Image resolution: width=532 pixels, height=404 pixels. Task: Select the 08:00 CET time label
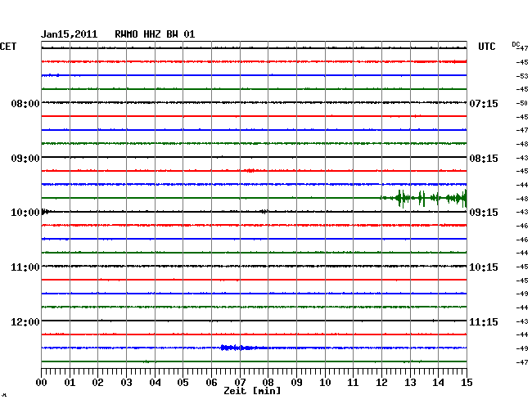(25, 103)
